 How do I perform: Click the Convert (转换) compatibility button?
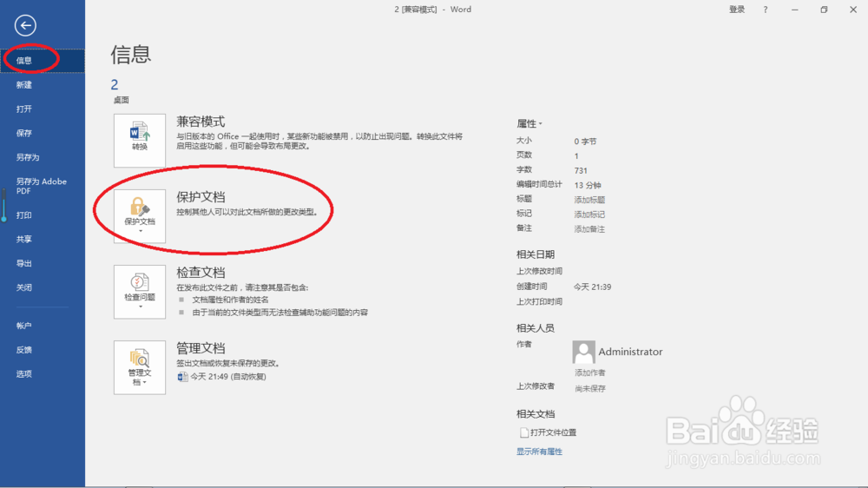coord(140,141)
